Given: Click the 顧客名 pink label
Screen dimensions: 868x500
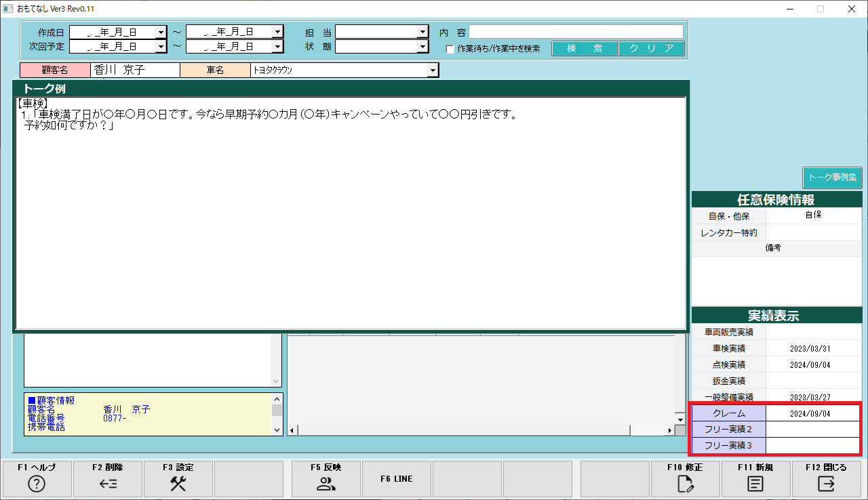Looking at the screenshot, I should point(55,70).
